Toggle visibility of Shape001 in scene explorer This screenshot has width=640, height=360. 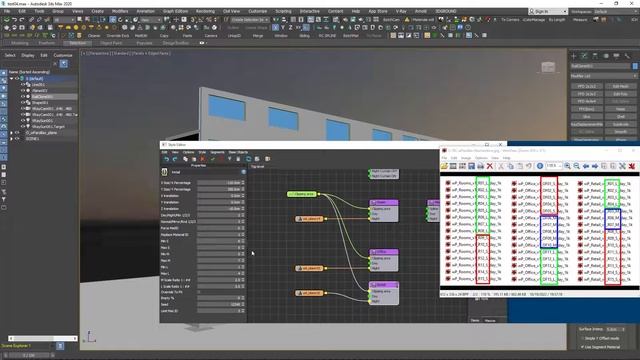click(x=23, y=102)
